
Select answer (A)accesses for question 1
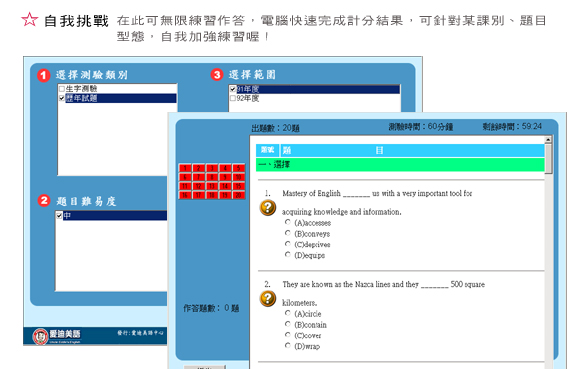(288, 222)
